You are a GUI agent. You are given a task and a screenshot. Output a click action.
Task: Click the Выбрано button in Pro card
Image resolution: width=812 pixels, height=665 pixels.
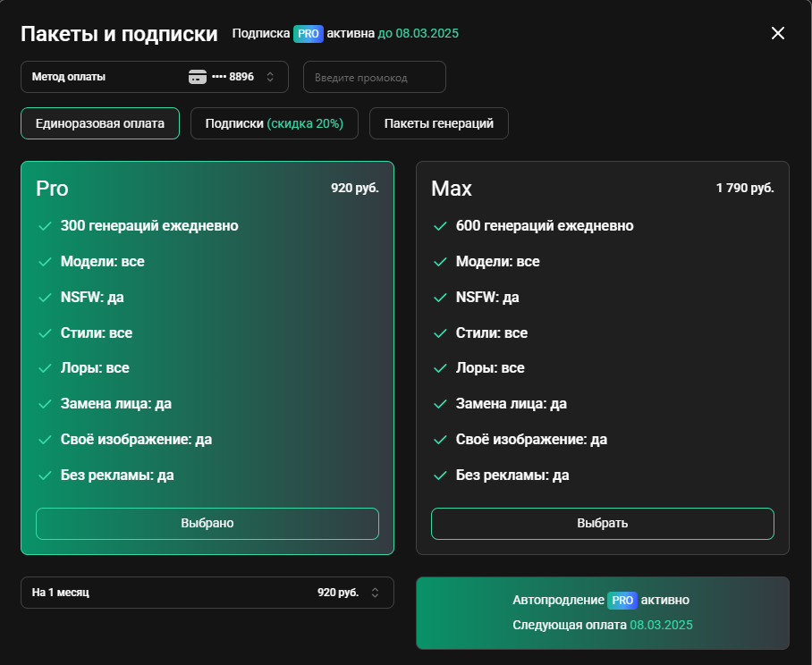tap(207, 523)
